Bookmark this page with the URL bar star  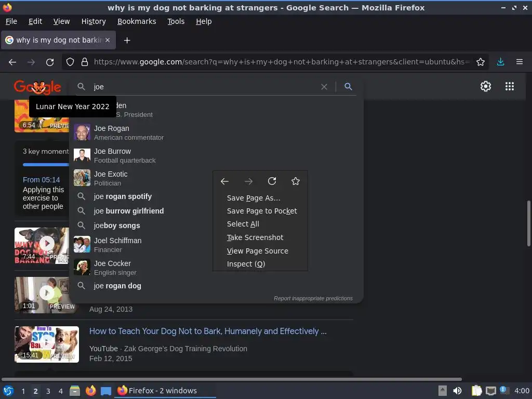481,62
